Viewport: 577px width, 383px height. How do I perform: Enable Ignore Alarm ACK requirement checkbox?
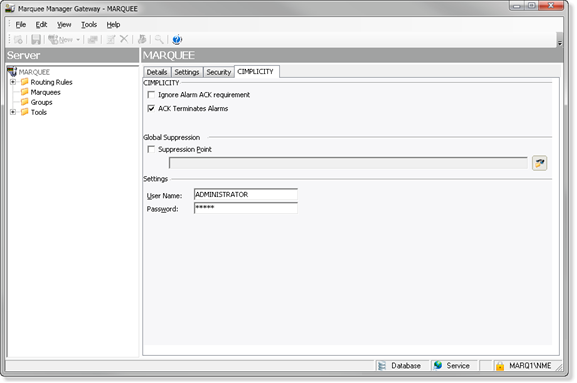151,95
